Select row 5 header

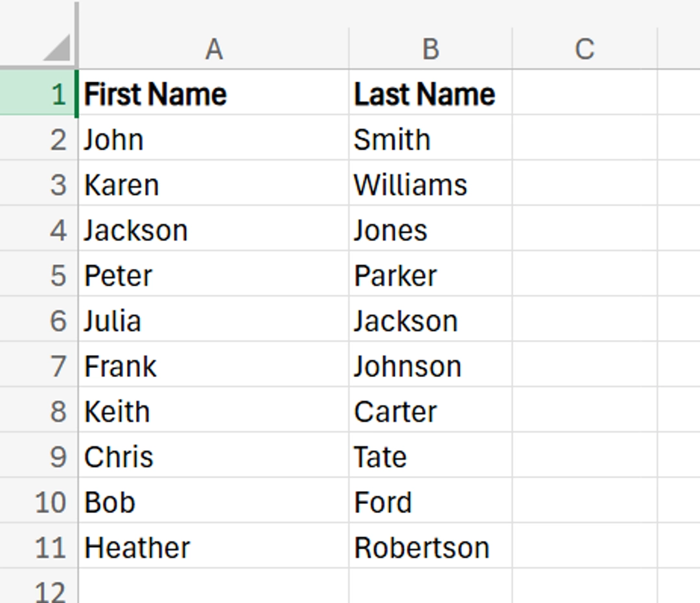coord(39,275)
